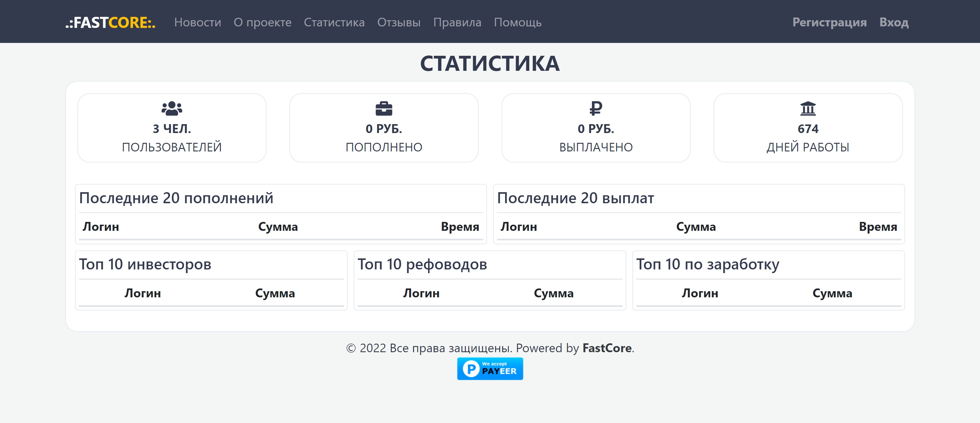The image size is (980, 423).
Task: Click the Последние 20 пополнений heading
Action: [176, 198]
